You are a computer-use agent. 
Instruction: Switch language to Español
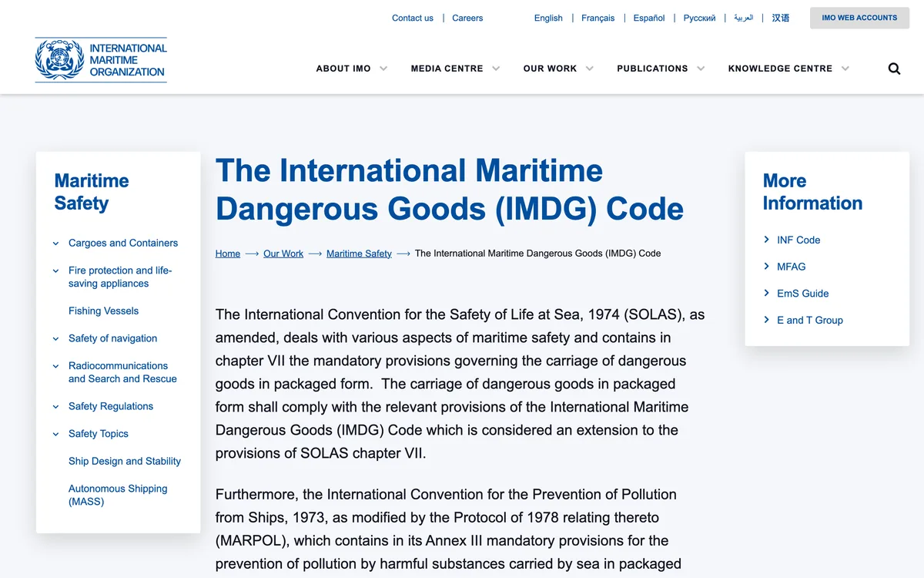coord(649,18)
